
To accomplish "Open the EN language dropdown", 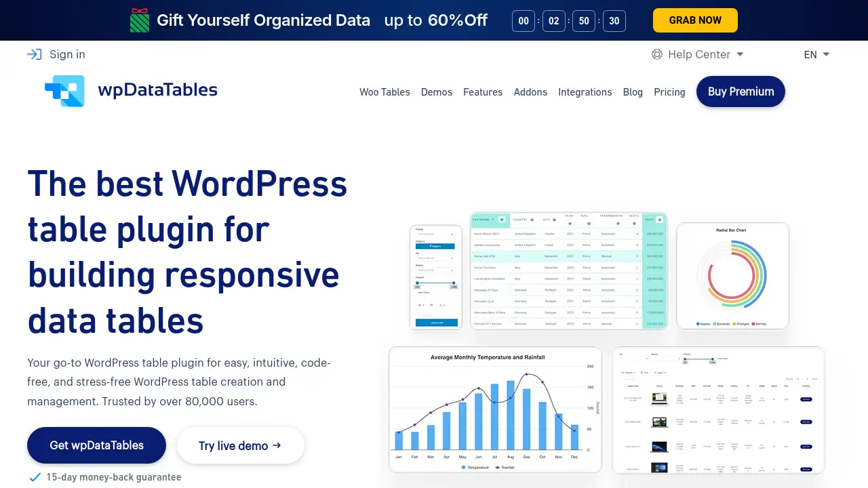I will click(x=816, y=54).
